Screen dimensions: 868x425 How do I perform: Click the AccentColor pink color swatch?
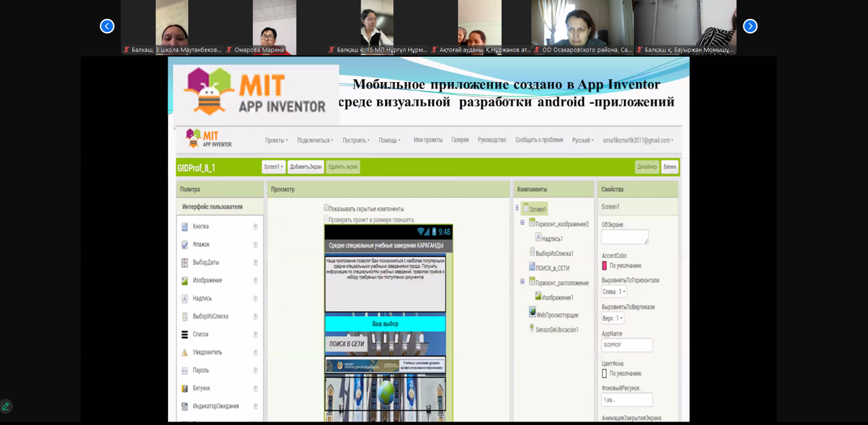pyautogui.click(x=604, y=265)
